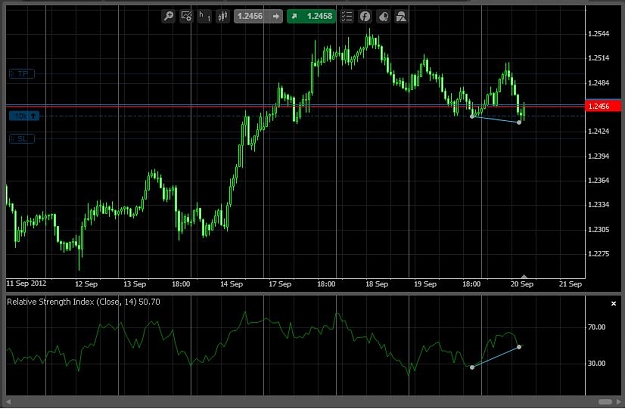Click the 21 Sep date label

click(570, 284)
